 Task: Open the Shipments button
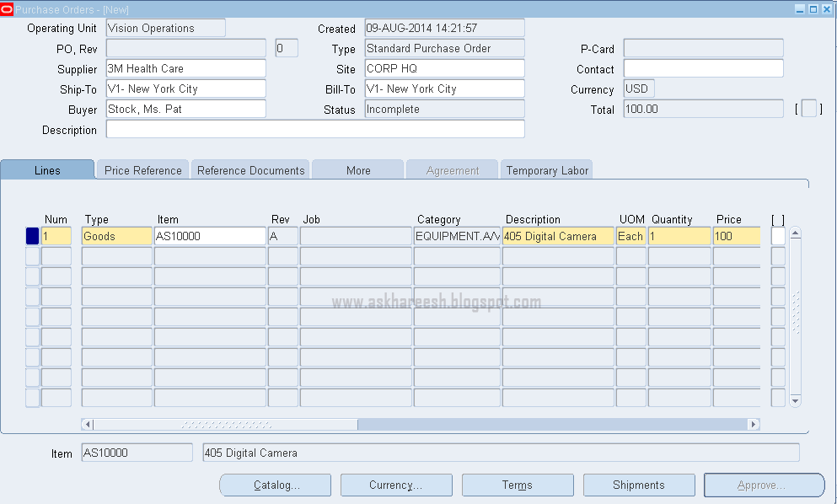tap(639, 485)
